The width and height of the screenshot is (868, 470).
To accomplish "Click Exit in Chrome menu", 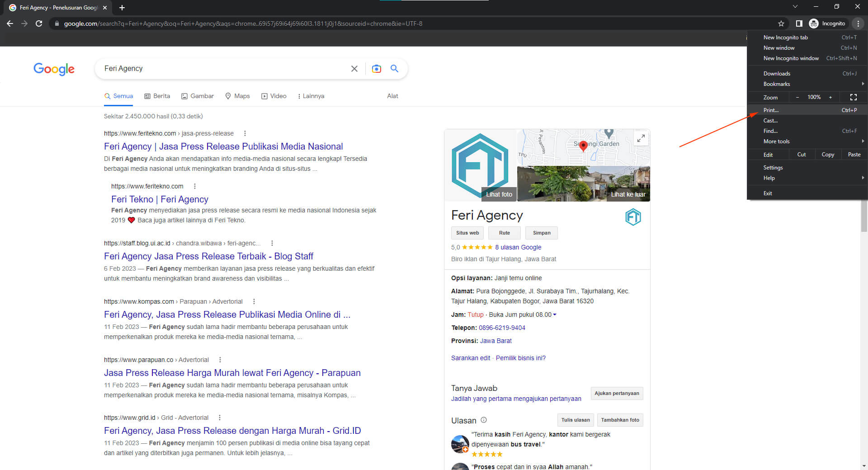I will 807,193.
